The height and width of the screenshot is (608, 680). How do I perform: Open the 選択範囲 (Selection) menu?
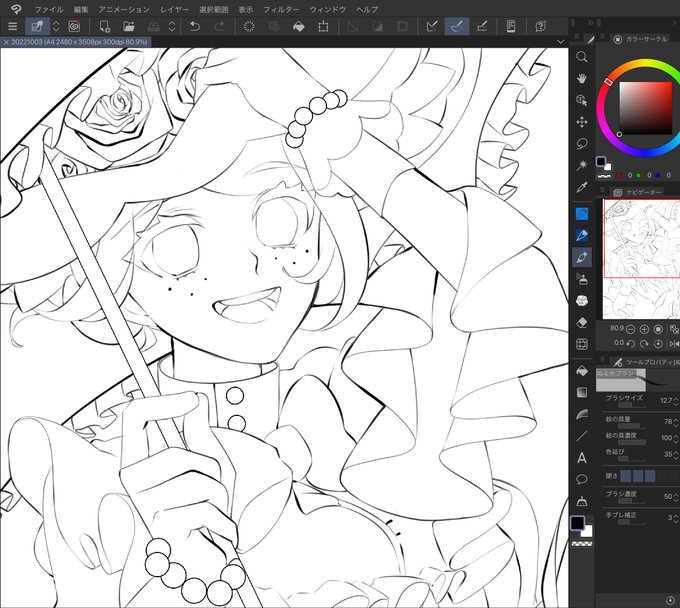pos(213,9)
